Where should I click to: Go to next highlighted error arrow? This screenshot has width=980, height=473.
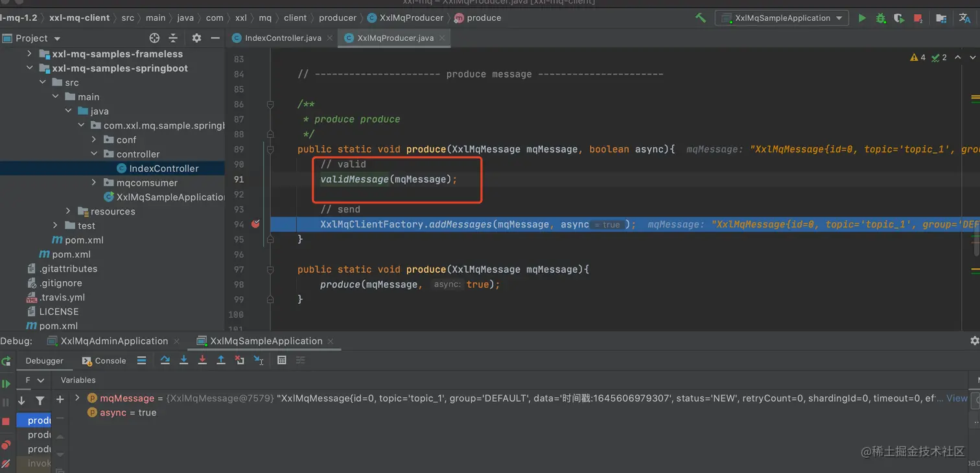(973, 58)
